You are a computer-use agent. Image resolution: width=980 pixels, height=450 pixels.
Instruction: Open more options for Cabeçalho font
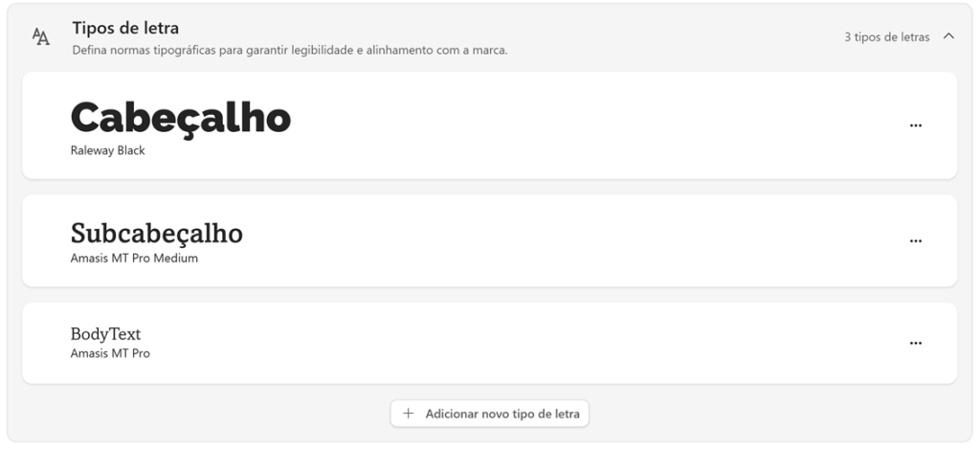pos(916,125)
